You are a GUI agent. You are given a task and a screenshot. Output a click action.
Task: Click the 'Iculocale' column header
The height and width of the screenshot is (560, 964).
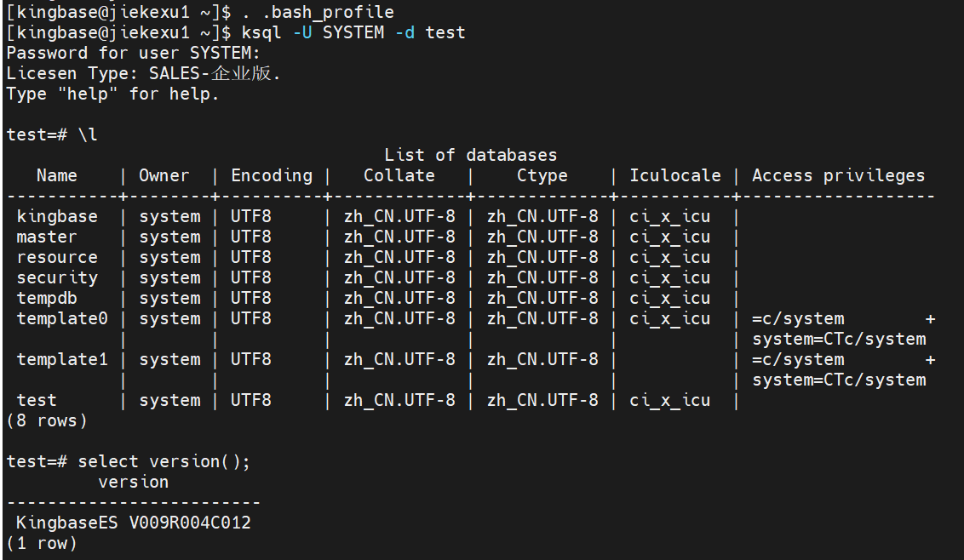pos(674,175)
